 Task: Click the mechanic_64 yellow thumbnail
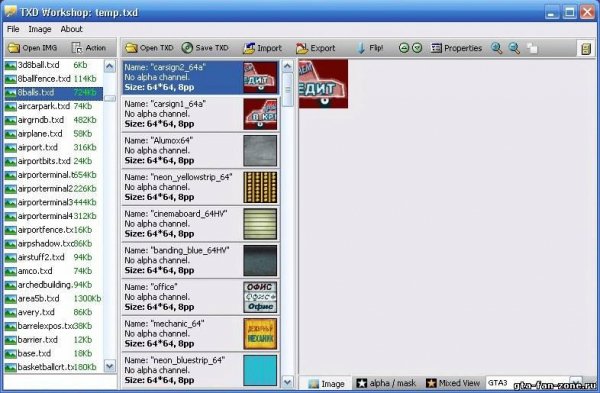[x=260, y=334]
